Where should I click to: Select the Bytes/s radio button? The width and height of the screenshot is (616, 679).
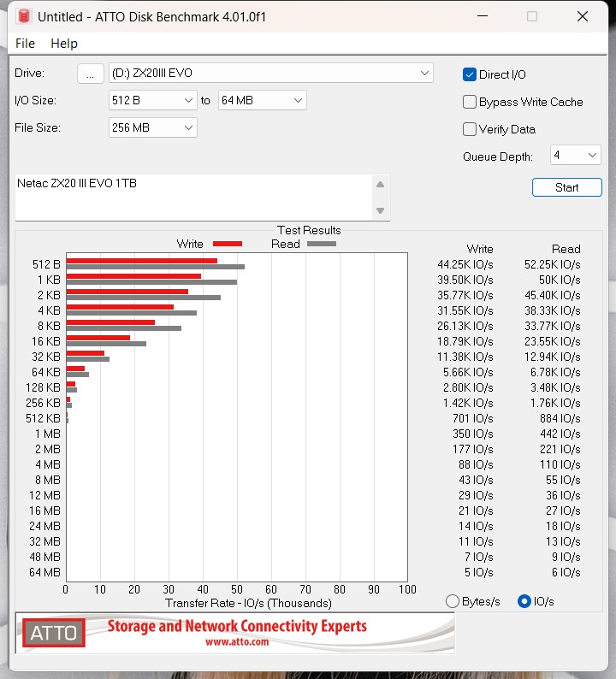453,601
